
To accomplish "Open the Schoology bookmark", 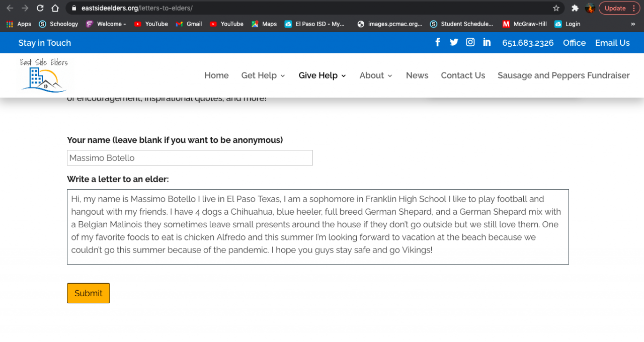I will coord(59,24).
